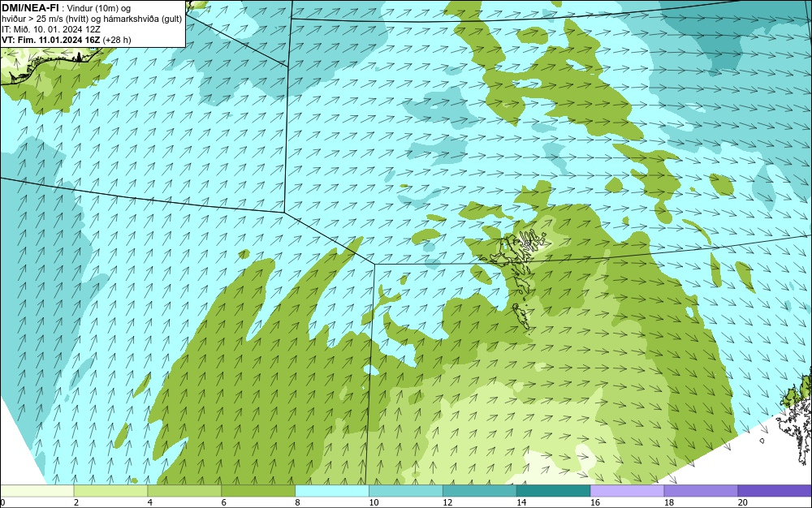Screen dimensions: 812x508
Task: Click the 0–2 m/s pale yellow legend swatch
Action: tap(37, 490)
